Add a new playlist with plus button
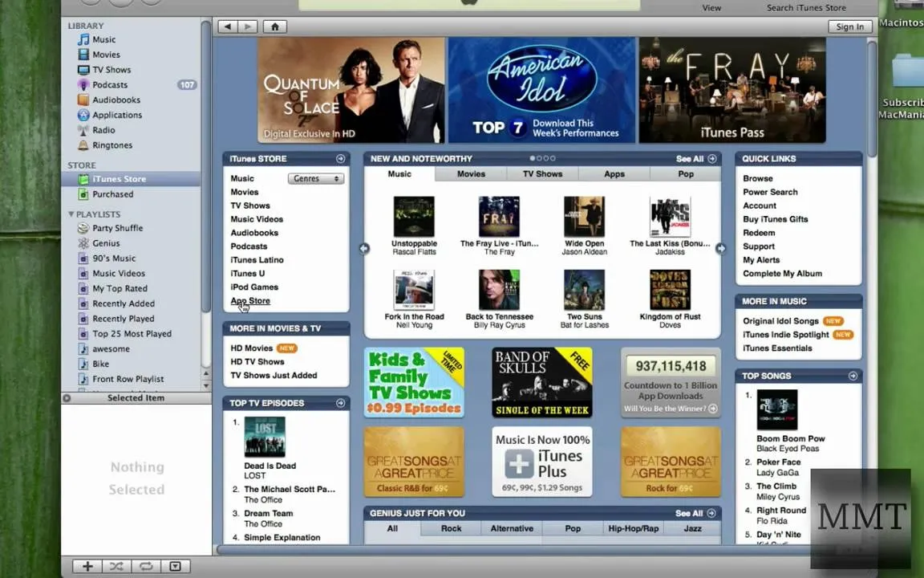 pos(87,566)
